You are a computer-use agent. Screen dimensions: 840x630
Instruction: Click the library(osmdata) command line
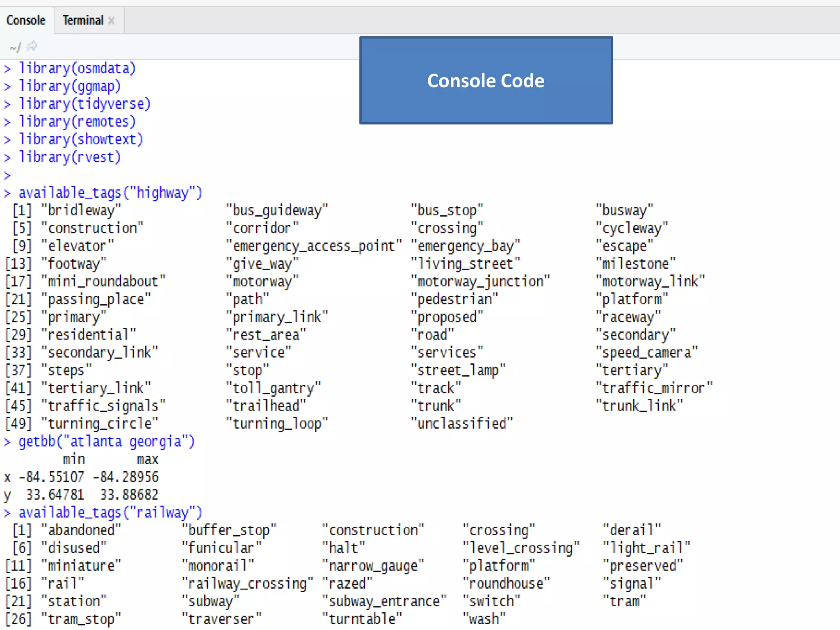tap(78, 68)
